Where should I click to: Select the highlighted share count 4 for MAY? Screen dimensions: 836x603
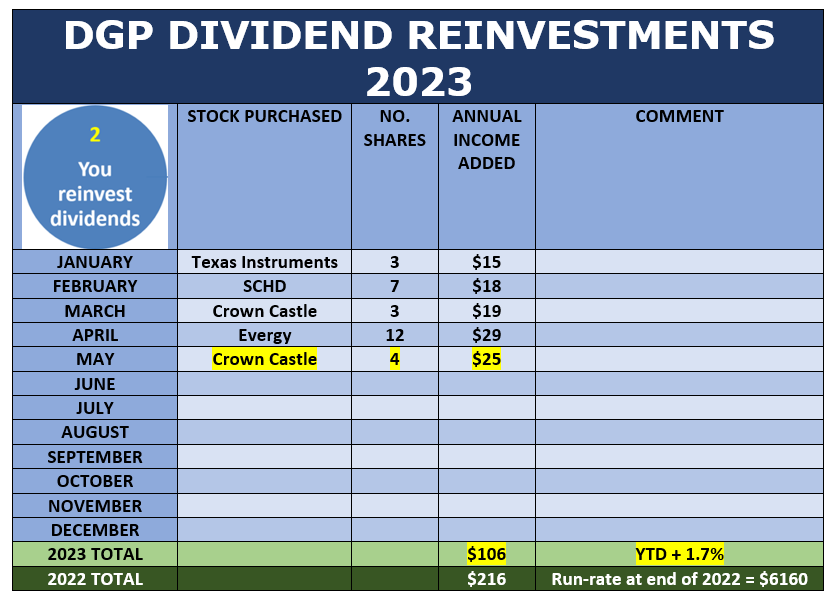(395, 359)
